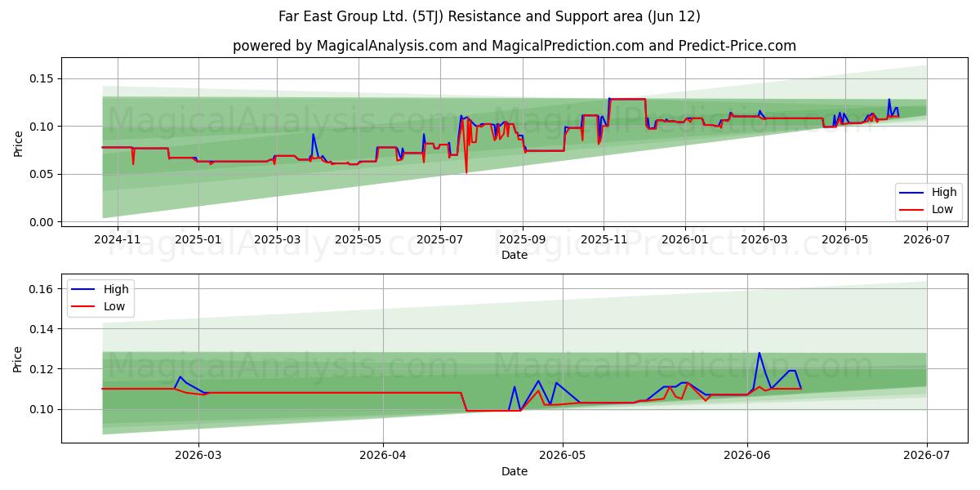Click the '2025-07' x-axis label in the top chart
The width and height of the screenshot is (980, 490).
coord(439,239)
